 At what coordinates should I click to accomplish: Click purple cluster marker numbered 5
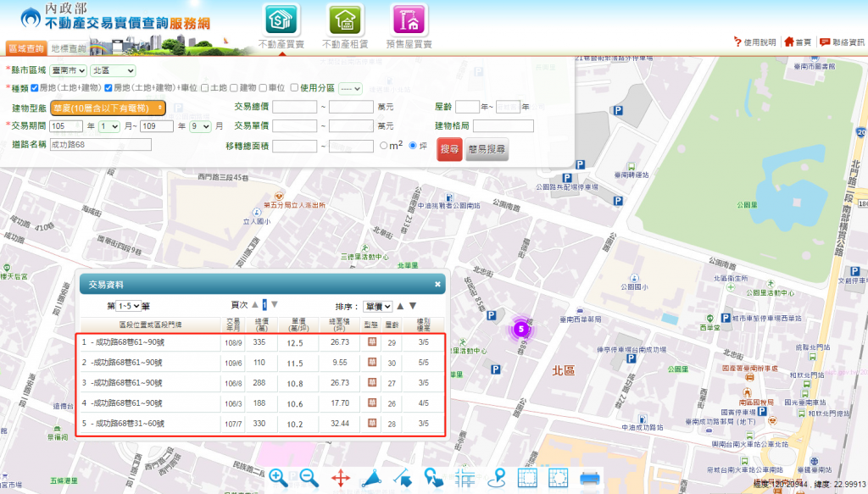click(521, 329)
